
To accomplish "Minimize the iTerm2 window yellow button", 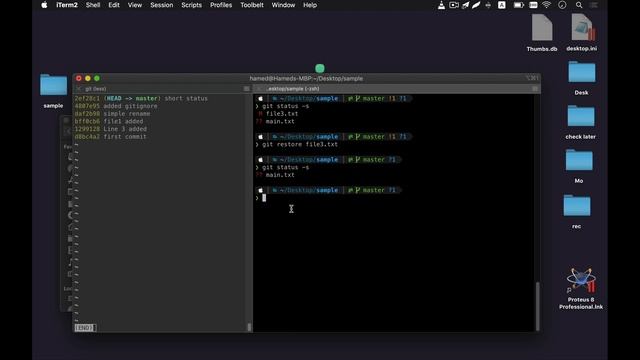I will coord(88,78).
